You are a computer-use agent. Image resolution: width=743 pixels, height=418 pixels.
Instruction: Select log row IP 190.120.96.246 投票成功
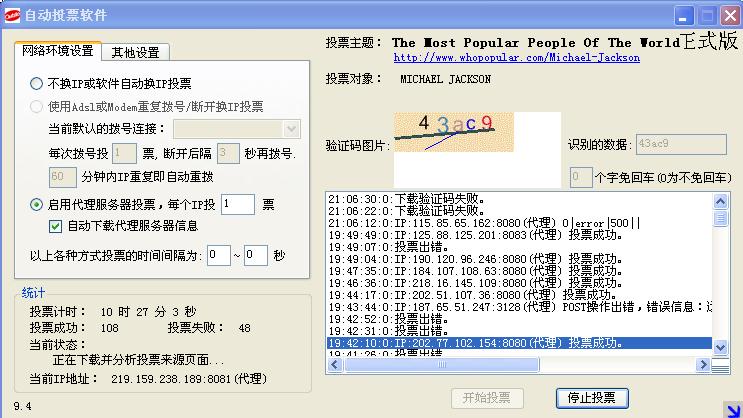click(x=519, y=259)
